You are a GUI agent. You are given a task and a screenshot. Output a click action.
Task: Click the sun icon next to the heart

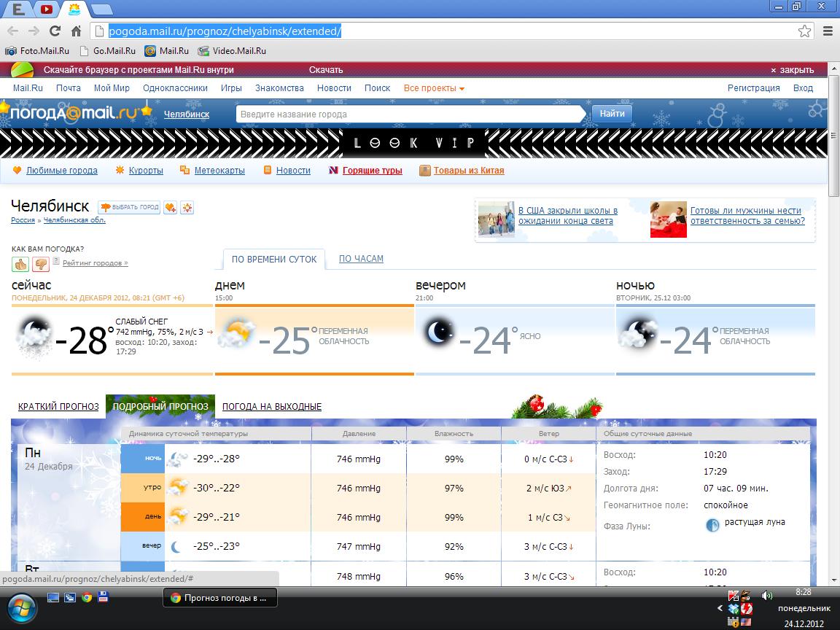[187, 208]
